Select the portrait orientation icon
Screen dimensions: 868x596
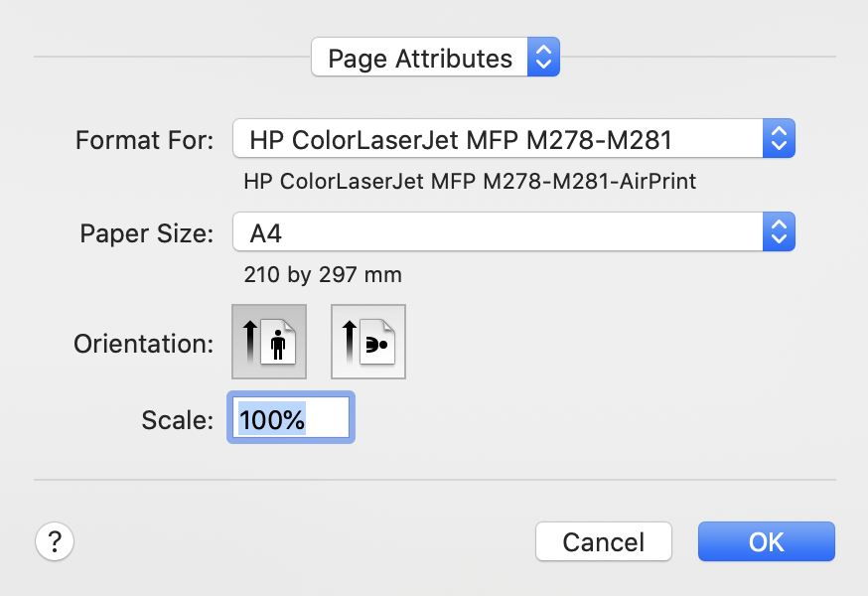pyautogui.click(x=269, y=342)
